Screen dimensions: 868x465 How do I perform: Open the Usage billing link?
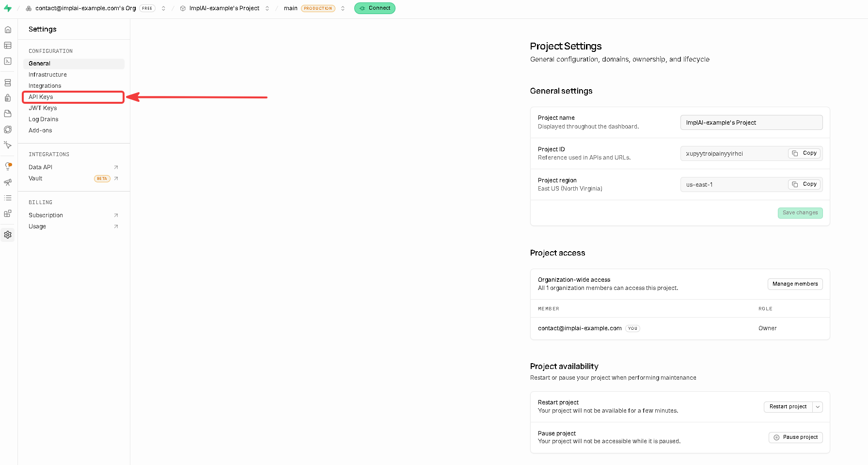click(x=74, y=226)
